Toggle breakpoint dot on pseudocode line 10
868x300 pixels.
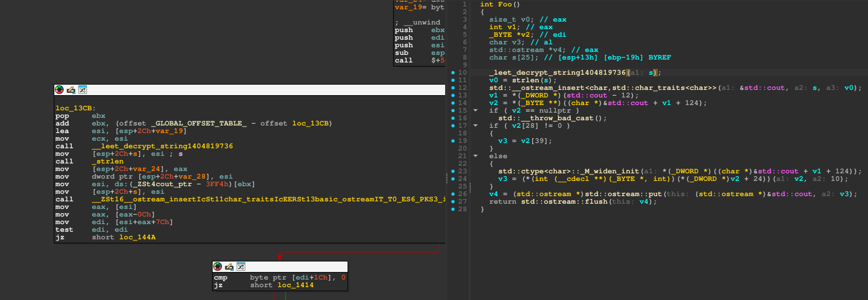(453, 72)
